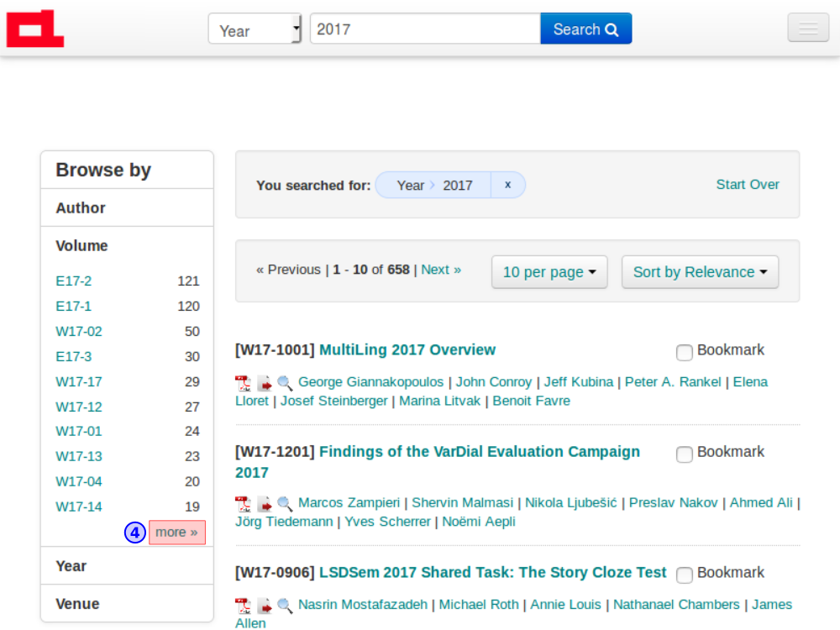Click magnifier icon for MultiLing 2017 Overview
Image resolution: width=840 pixels, height=630 pixels.
[285, 383]
